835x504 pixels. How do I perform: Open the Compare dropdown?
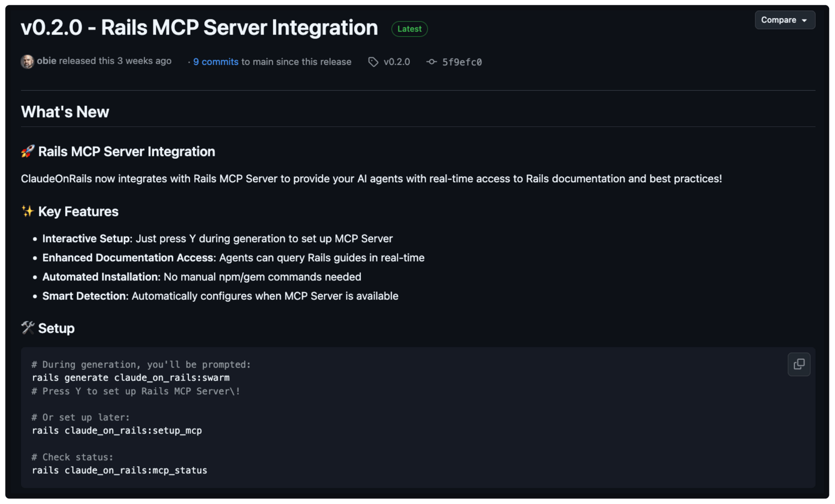point(785,20)
